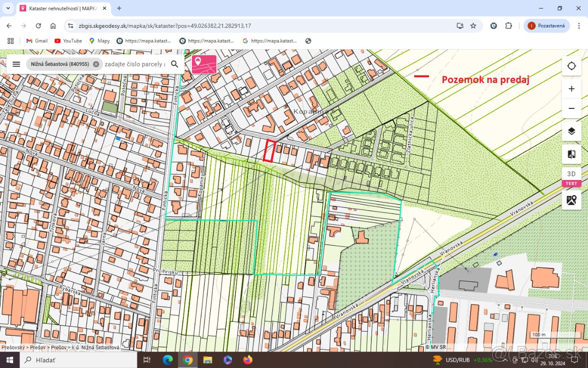Remove the Nižná Šebastová filter chip

96,64
